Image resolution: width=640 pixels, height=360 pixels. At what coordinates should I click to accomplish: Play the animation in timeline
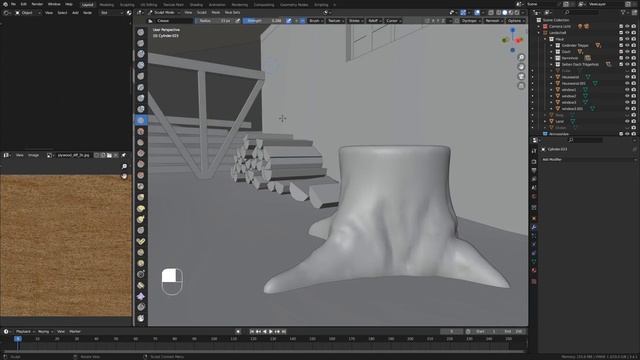pos(271,332)
